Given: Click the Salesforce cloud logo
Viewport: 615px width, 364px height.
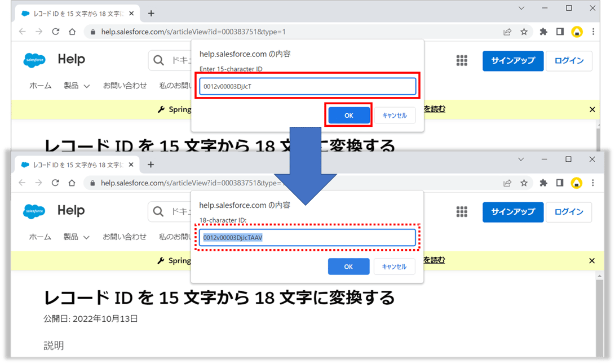Looking at the screenshot, I should [34, 60].
